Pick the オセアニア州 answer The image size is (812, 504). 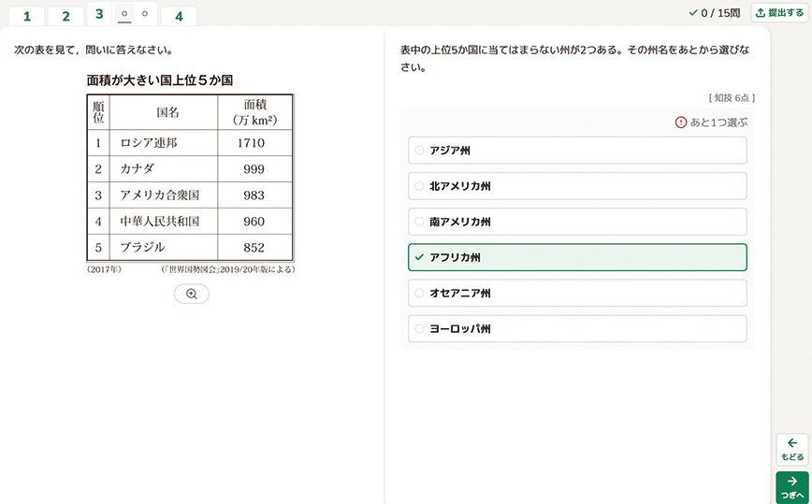(x=577, y=293)
